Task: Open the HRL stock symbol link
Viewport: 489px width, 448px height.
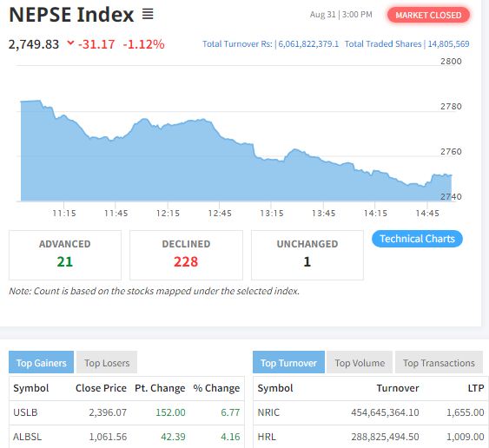Action: 267,437
